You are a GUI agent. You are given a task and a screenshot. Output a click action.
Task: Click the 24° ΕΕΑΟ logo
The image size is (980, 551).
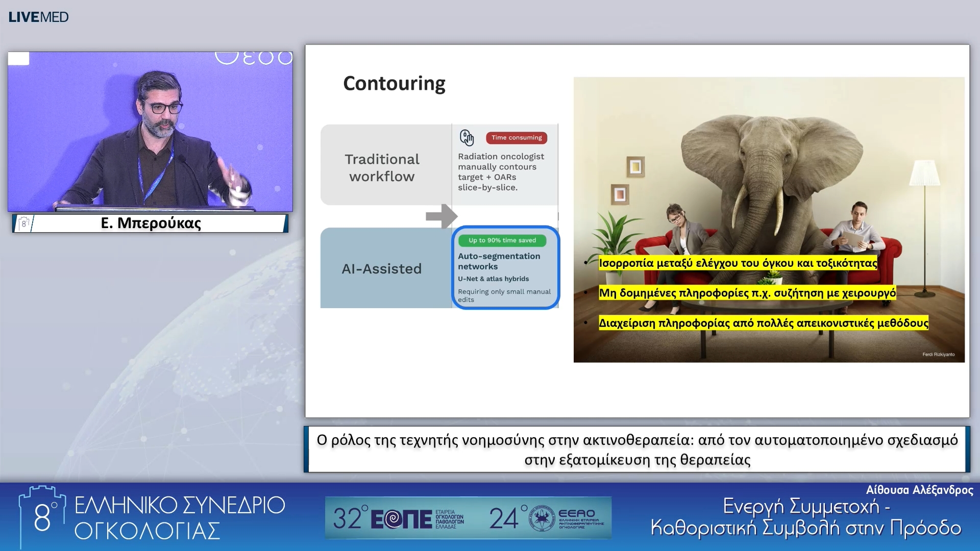coord(547,518)
